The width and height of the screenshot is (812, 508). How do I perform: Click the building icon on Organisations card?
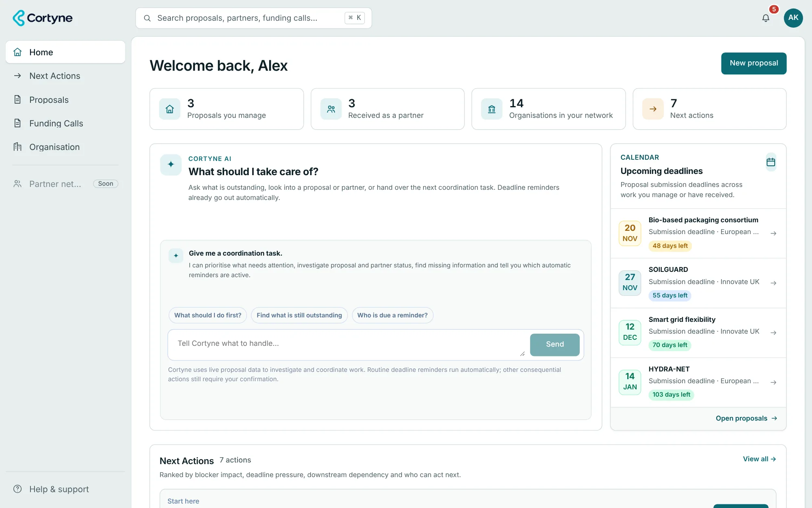(492, 109)
